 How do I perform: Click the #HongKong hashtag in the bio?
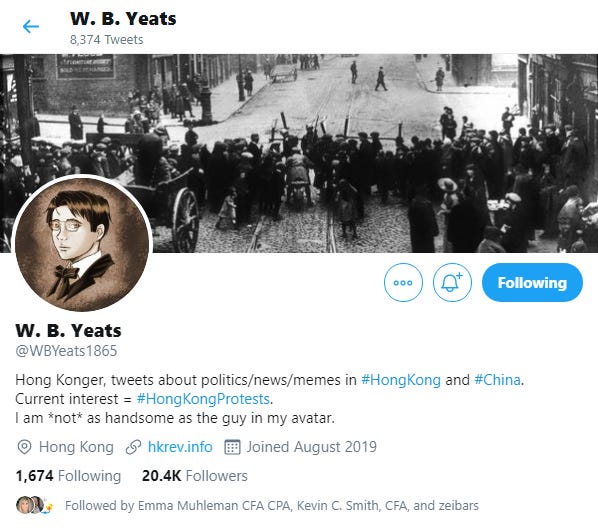(x=400, y=380)
